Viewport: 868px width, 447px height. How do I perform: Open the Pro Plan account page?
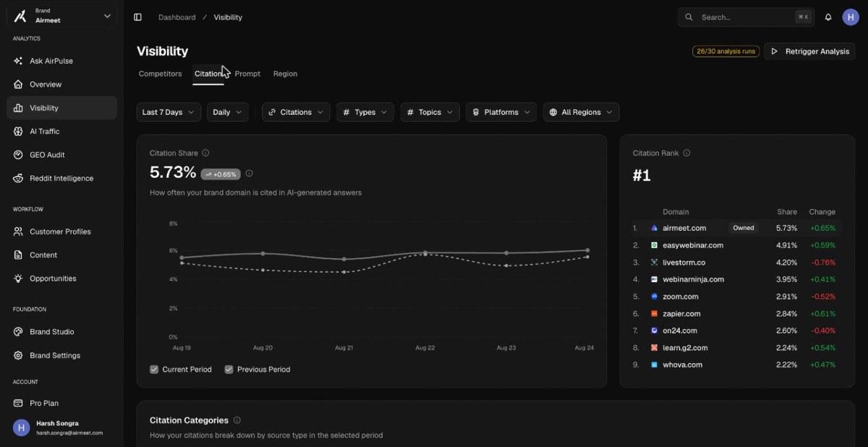pyautogui.click(x=61, y=403)
